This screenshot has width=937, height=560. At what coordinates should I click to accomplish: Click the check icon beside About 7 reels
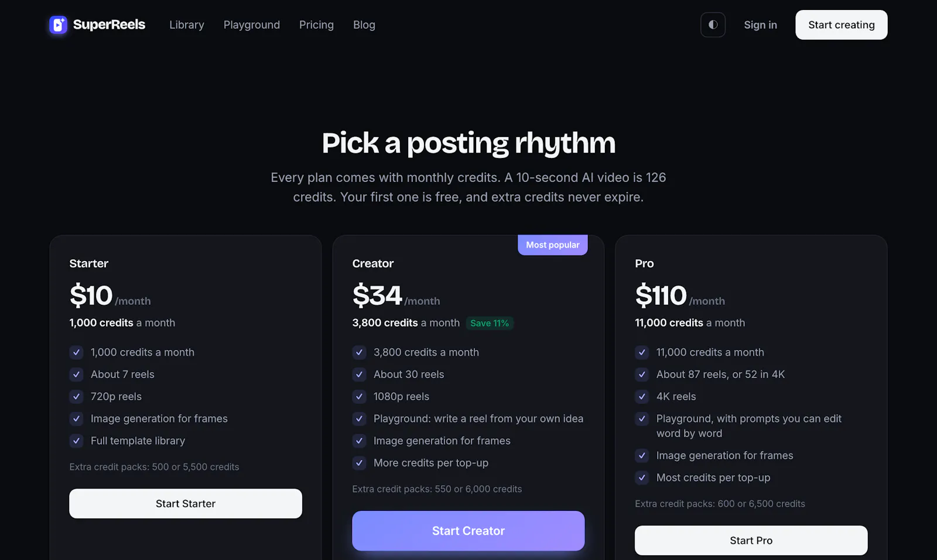pyautogui.click(x=76, y=375)
